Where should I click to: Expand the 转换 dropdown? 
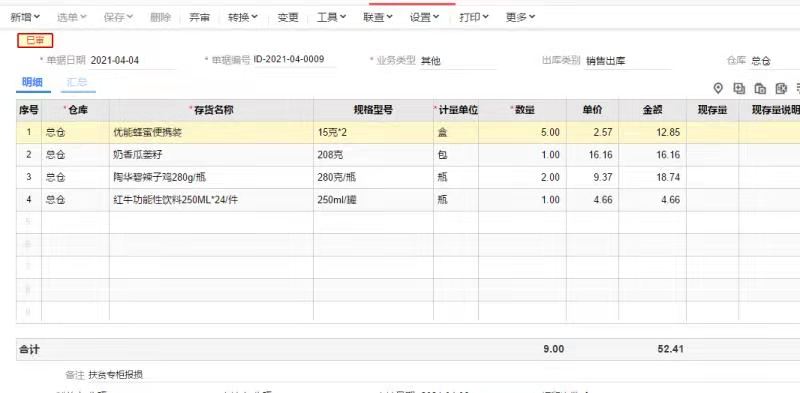click(x=242, y=17)
